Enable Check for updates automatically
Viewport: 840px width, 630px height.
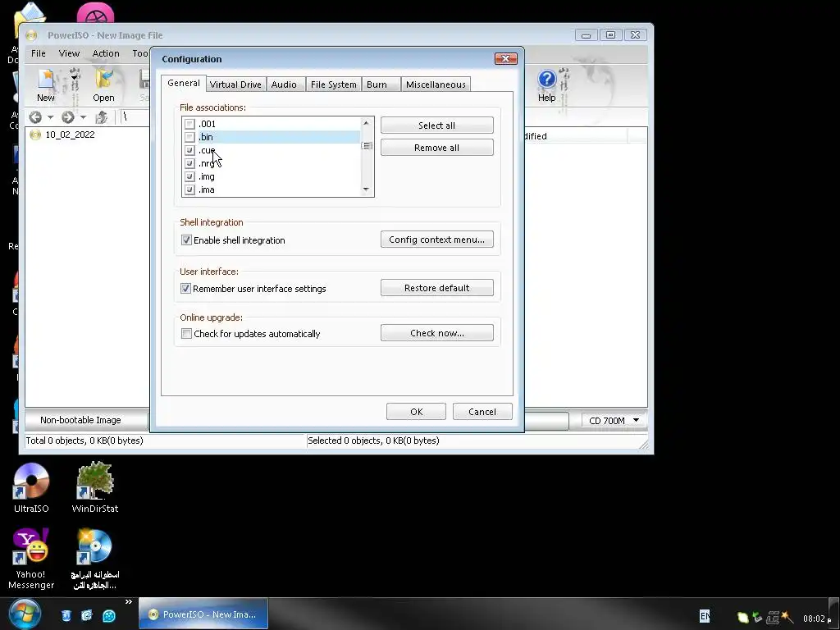click(186, 334)
